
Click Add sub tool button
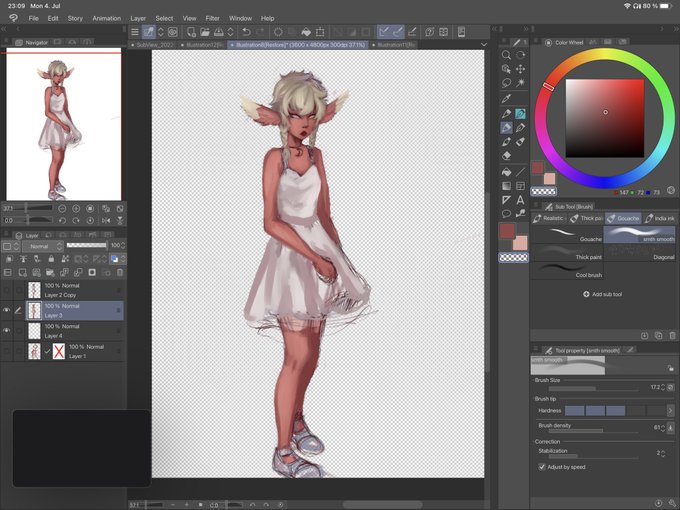click(603, 294)
